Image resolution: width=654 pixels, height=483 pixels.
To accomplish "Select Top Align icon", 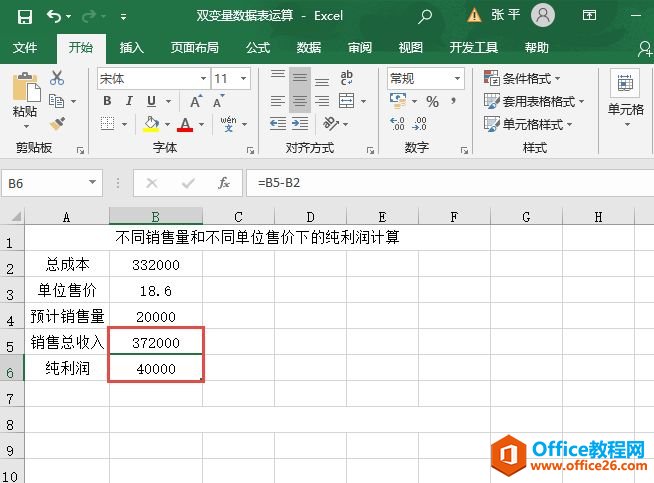I will coord(278,75).
